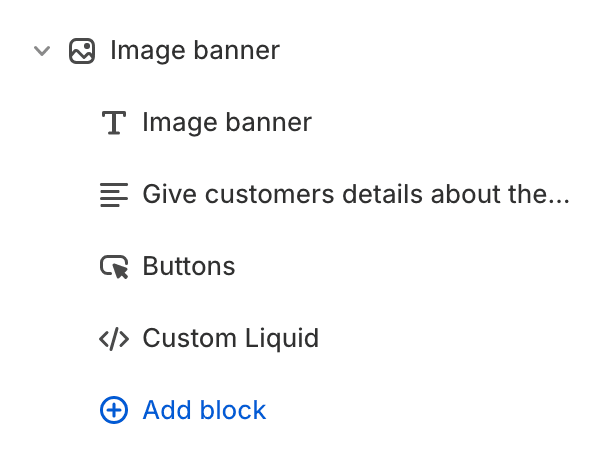Click the word Image in heading block
This screenshot has height=462, width=598.
[180, 123]
